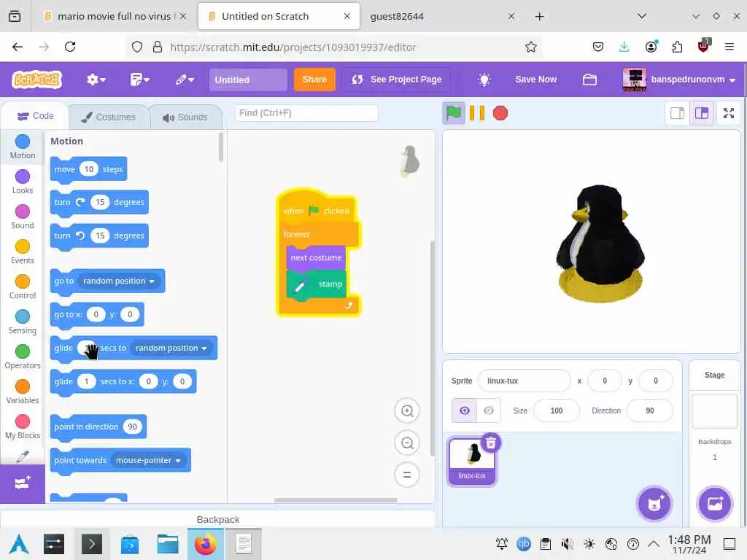Click the orange Share button
The image size is (747, 560).
tap(314, 79)
